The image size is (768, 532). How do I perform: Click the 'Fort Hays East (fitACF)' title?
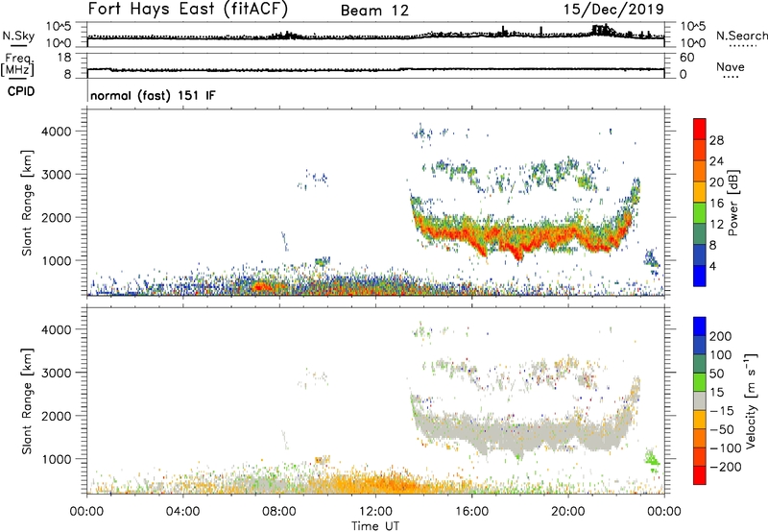coord(187,10)
